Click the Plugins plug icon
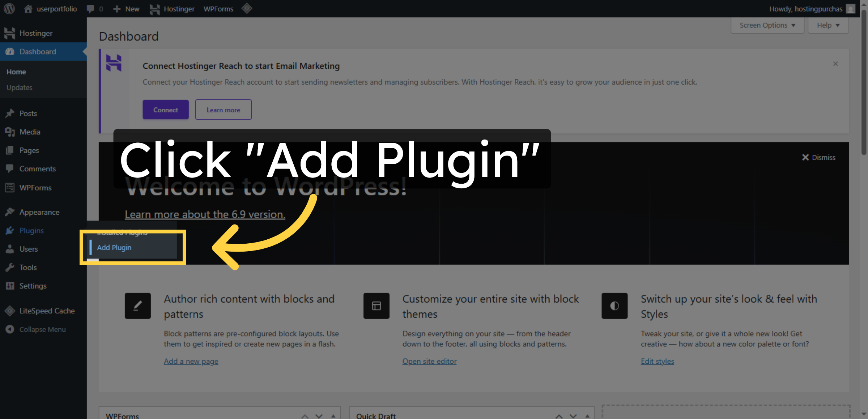This screenshot has height=419, width=868. [x=10, y=230]
